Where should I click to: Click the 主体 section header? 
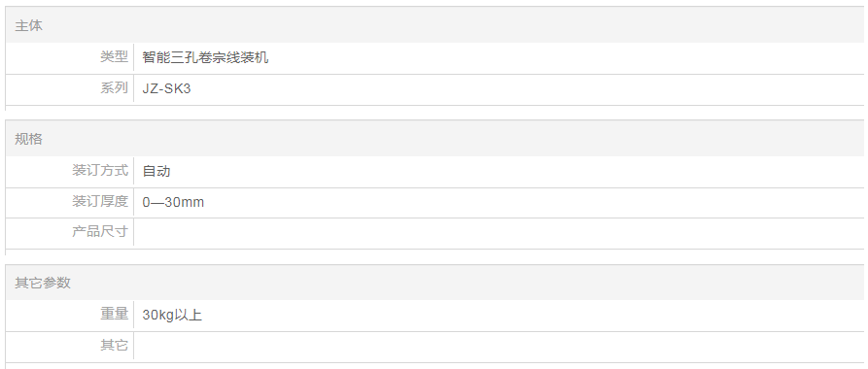28,26
